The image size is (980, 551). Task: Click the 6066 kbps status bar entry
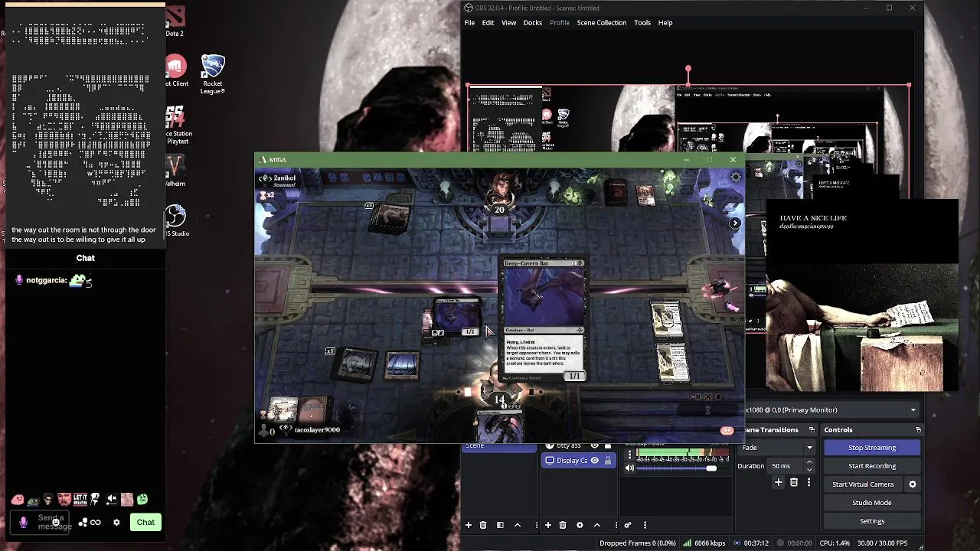click(704, 543)
